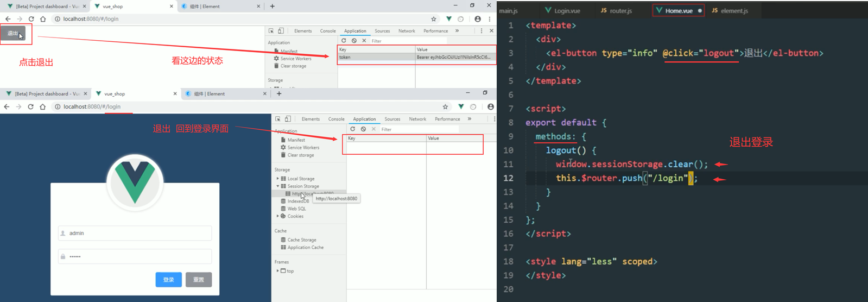Open a new tab in the 退出-button browser

point(273,7)
